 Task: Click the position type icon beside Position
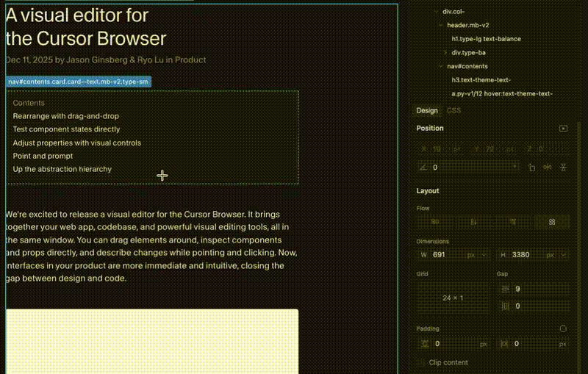point(563,129)
